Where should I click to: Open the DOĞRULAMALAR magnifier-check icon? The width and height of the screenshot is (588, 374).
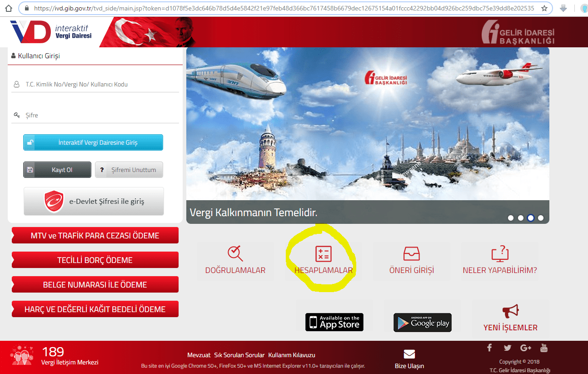point(235,253)
